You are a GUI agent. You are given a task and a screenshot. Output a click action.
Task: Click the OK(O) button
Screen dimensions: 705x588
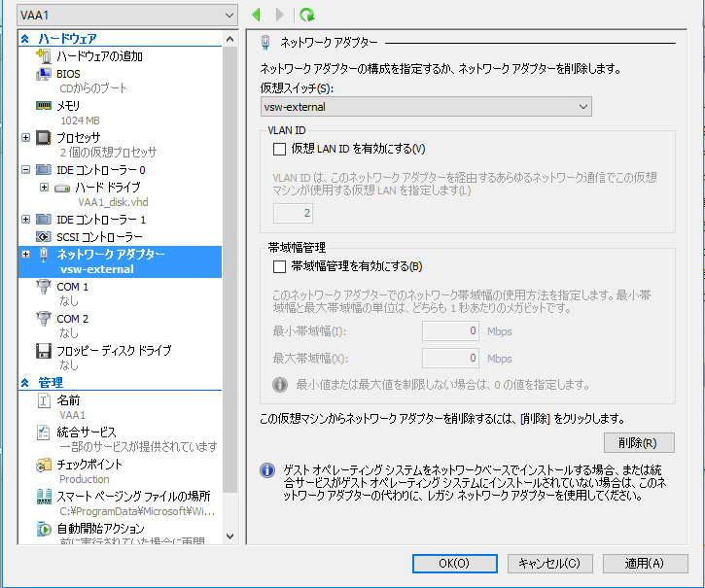tap(454, 564)
